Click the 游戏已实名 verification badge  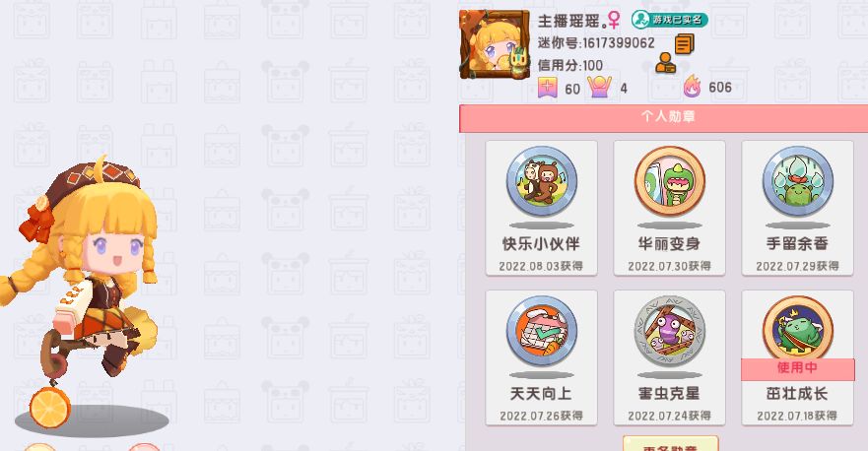pyautogui.click(x=669, y=20)
